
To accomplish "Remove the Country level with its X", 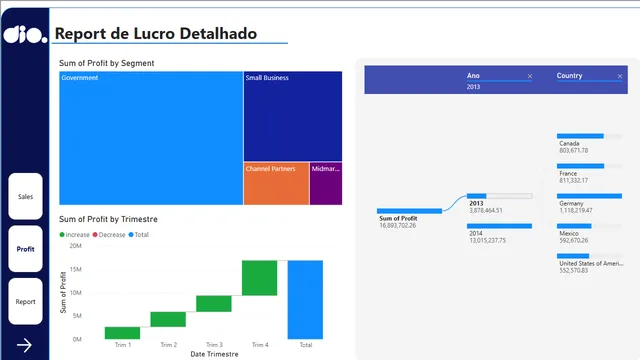I will (x=620, y=76).
